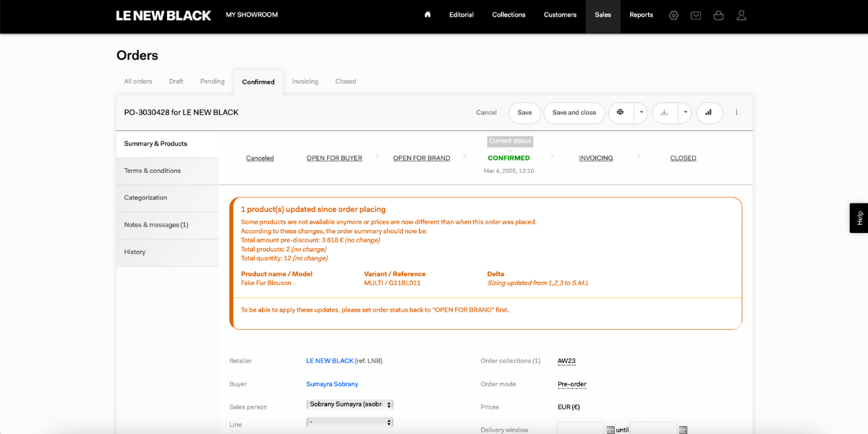Click the EUR (€) prices value
Viewport: 868px width, 434px height.
tap(569, 407)
